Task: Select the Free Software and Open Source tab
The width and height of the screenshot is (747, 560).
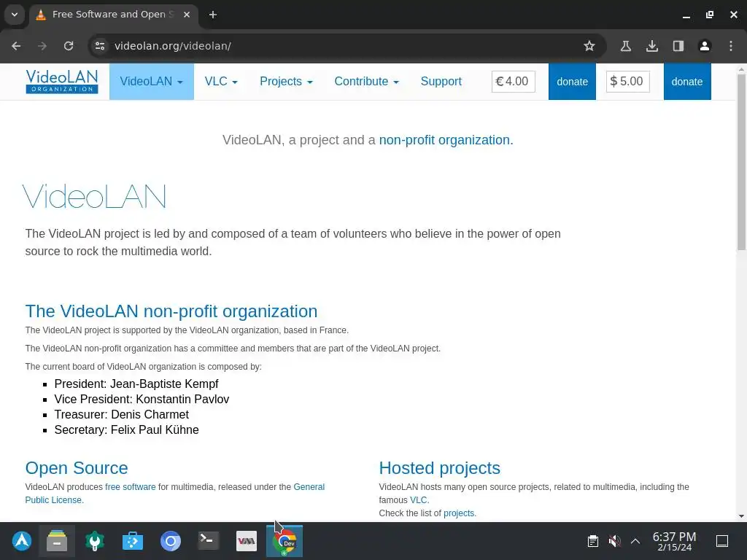Action: pos(113,15)
